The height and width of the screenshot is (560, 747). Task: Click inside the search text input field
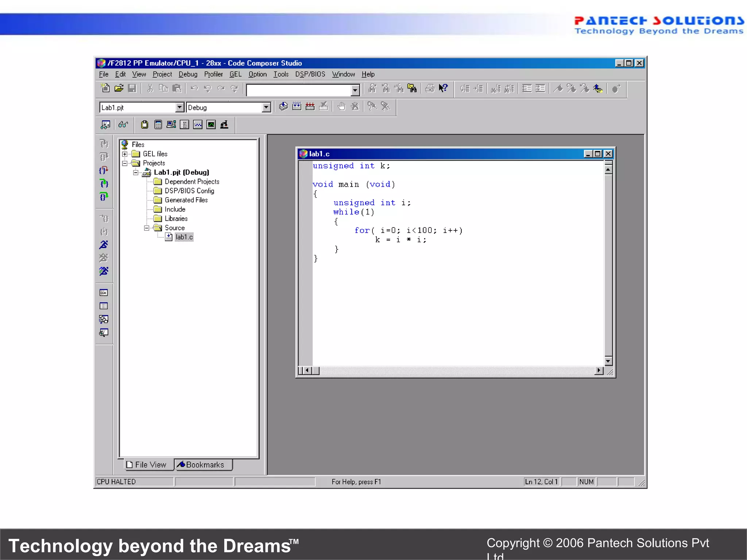[x=299, y=90]
